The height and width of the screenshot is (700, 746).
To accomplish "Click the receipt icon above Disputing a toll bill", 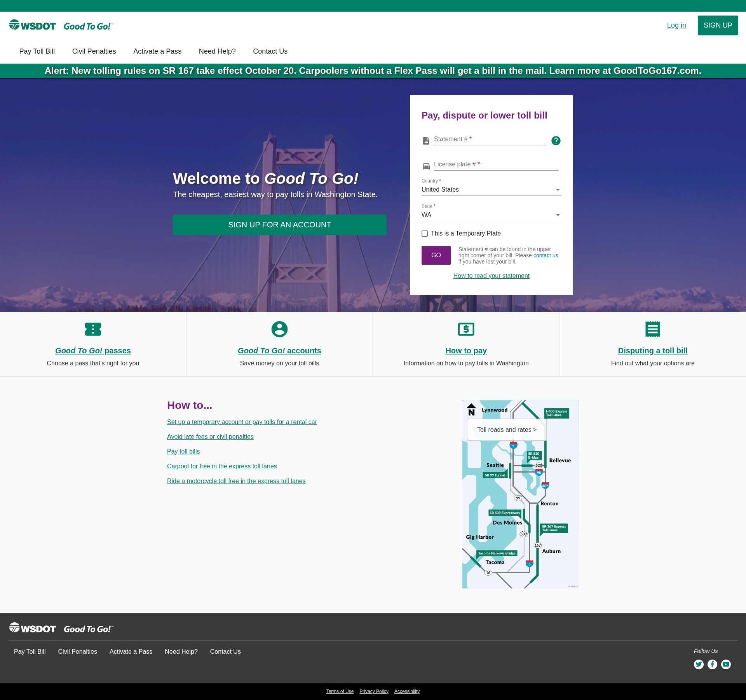I will [653, 329].
